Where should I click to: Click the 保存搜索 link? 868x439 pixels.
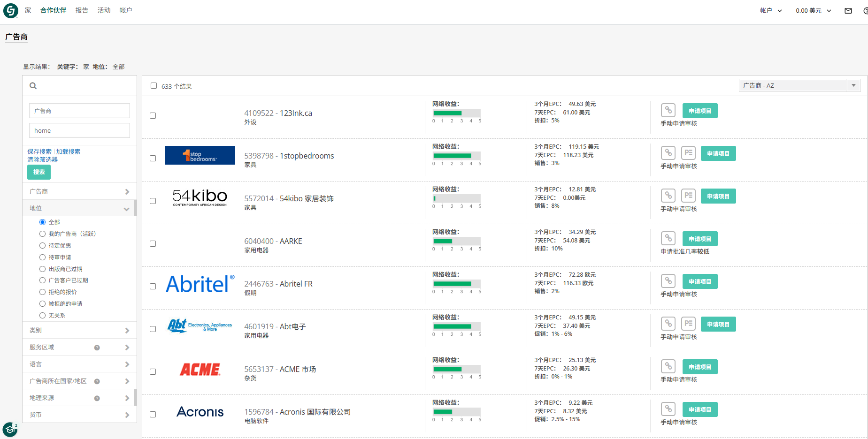point(39,151)
